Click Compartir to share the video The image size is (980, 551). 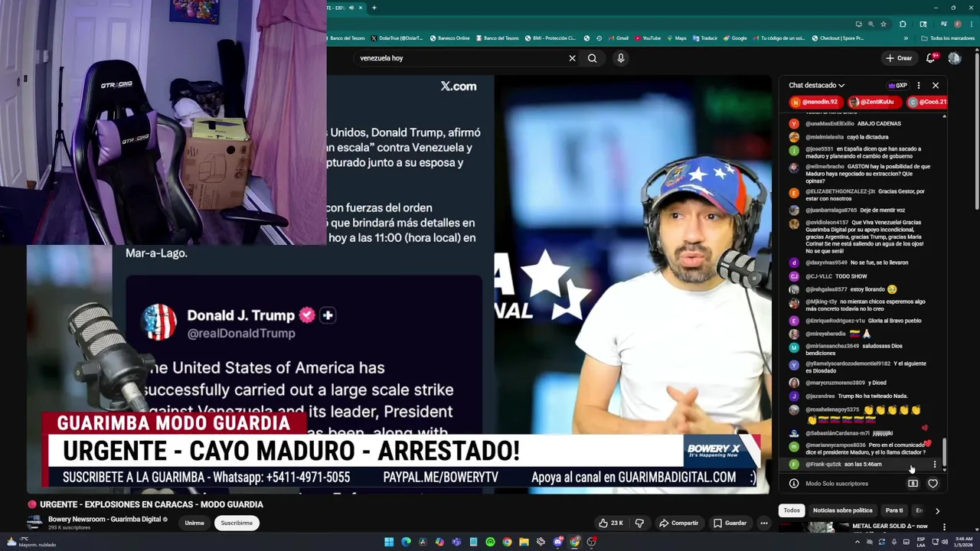(679, 523)
